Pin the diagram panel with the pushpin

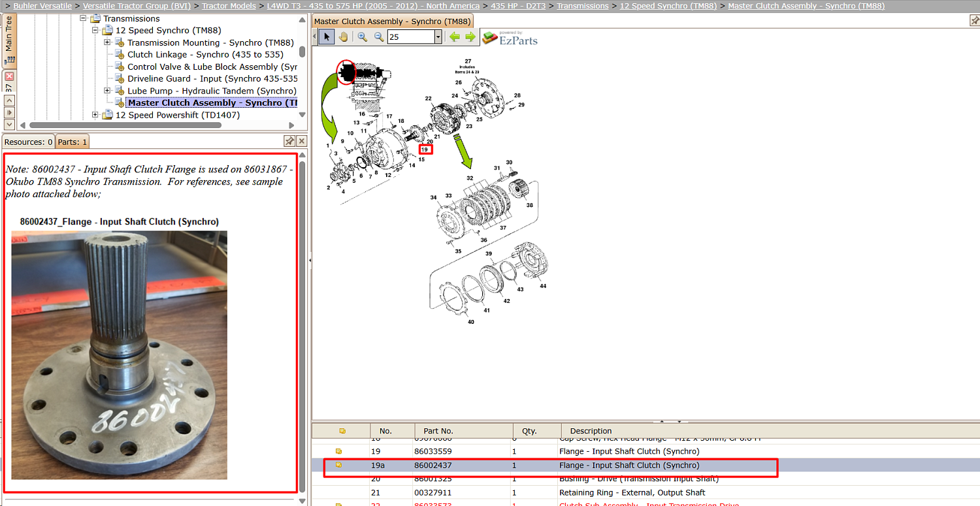coord(974,20)
